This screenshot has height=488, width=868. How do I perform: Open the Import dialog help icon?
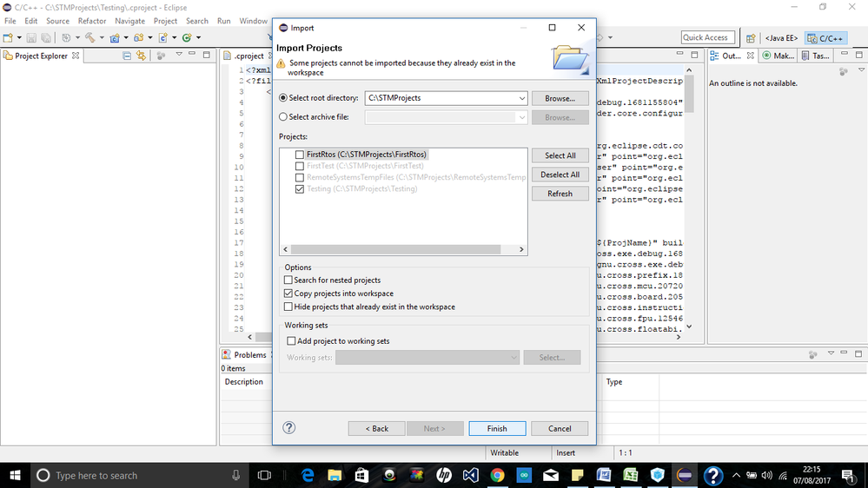click(x=289, y=428)
